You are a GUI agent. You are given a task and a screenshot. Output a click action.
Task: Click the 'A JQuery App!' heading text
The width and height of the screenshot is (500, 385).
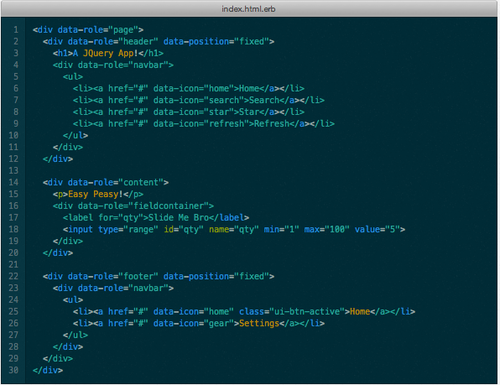coord(105,53)
